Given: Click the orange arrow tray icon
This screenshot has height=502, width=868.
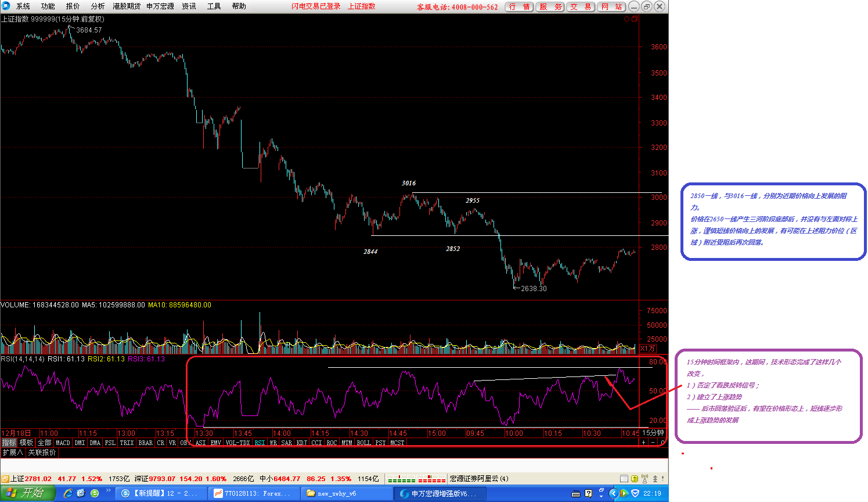Looking at the screenshot, I should 624,493.
